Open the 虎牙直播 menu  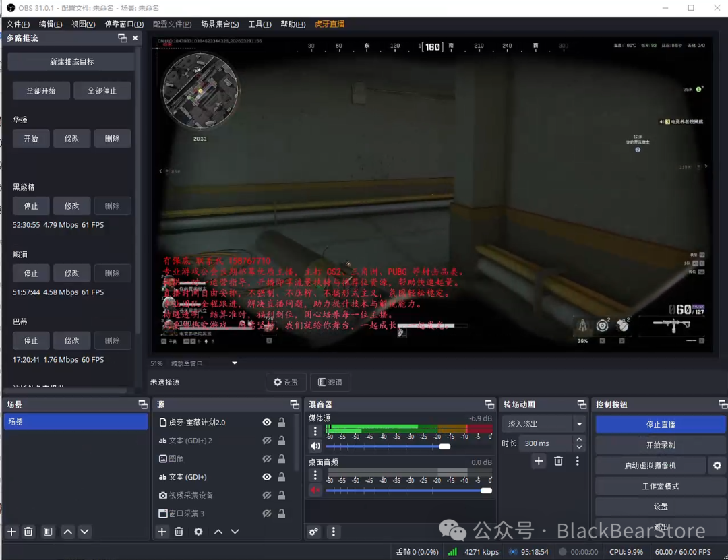point(330,24)
